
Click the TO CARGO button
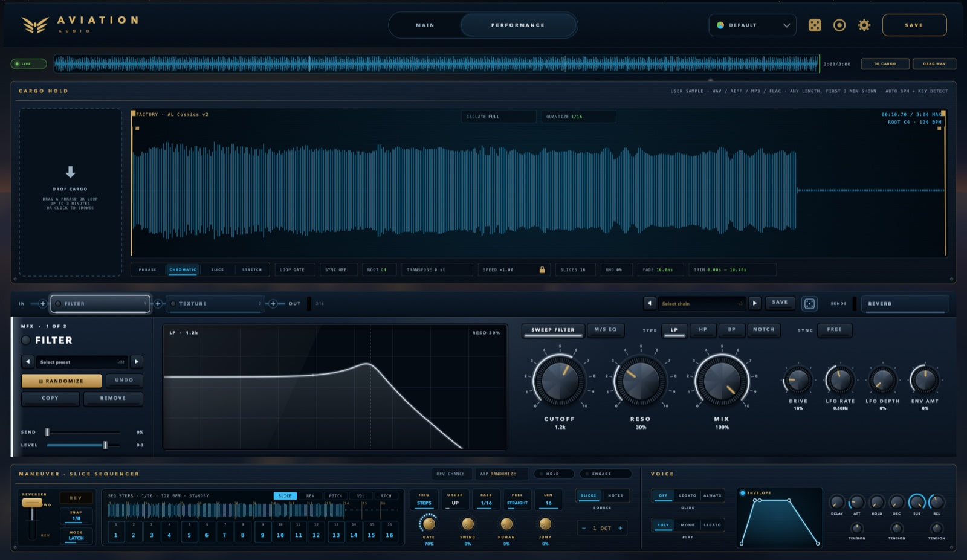(885, 63)
